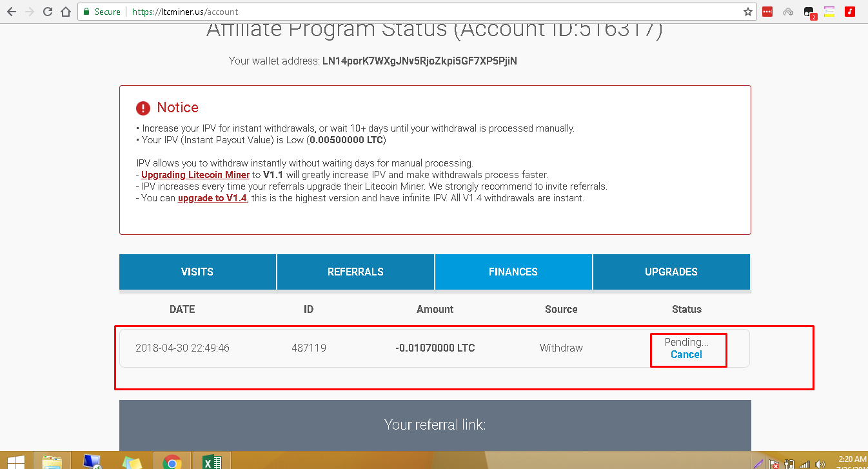Viewport: 868px width, 469px height.
Task: Open the UPGRADES tab
Action: (671, 272)
